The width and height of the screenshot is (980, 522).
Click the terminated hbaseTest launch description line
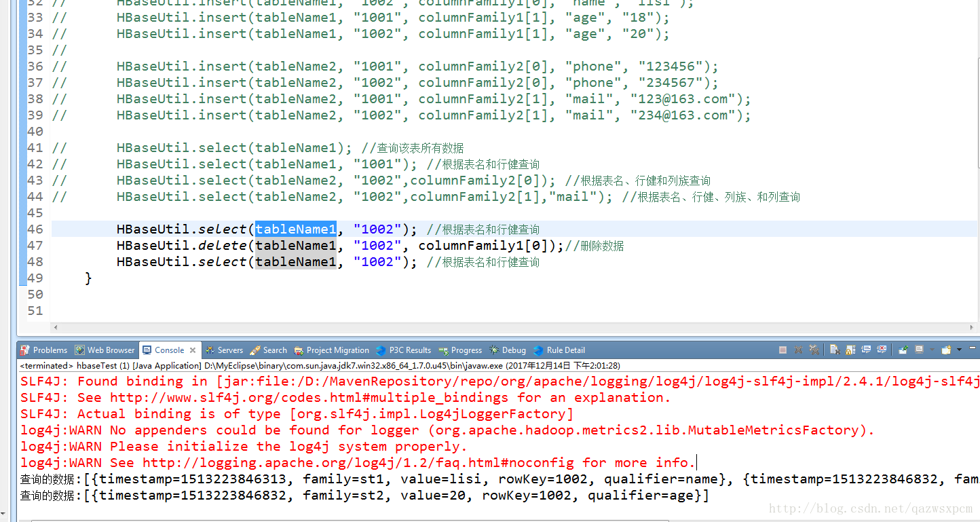tap(320, 366)
